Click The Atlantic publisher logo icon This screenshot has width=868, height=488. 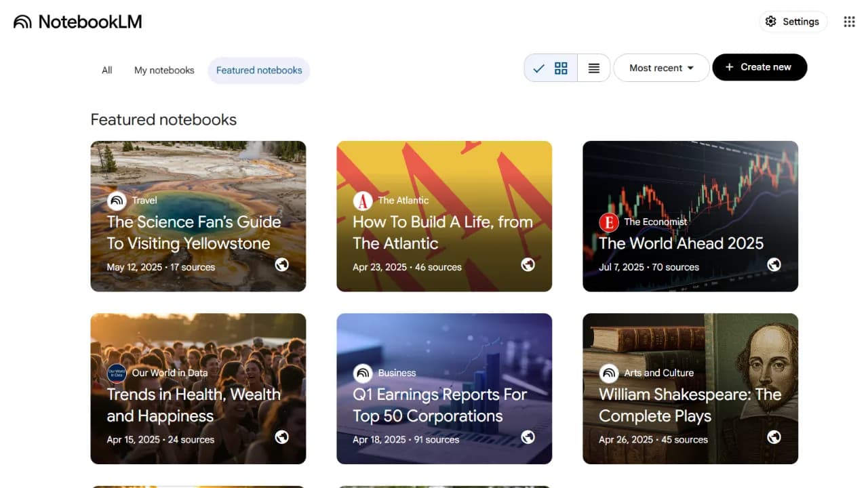click(x=363, y=201)
